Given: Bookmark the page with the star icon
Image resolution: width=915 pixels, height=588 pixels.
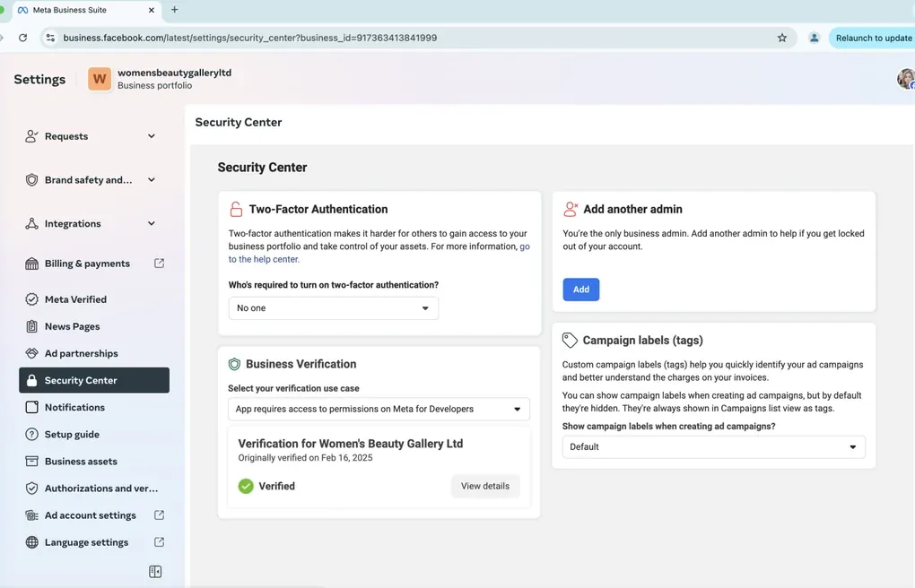Looking at the screenshot, I should [x=782, y=38].
